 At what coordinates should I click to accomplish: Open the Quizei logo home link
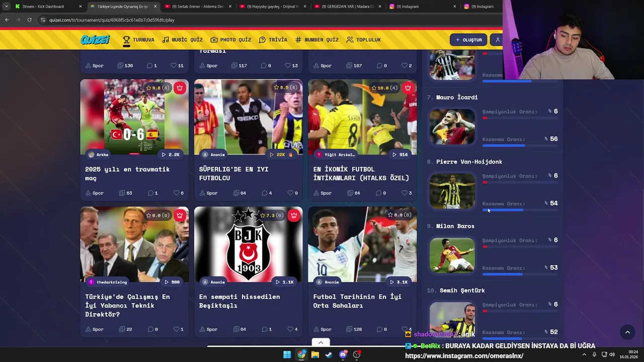pos(95,40)
